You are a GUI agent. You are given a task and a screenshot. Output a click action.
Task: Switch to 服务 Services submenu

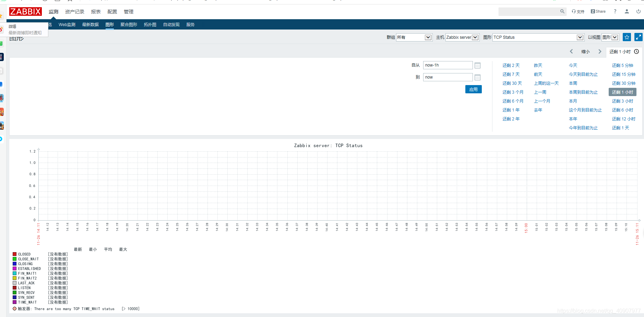[190, 25]
